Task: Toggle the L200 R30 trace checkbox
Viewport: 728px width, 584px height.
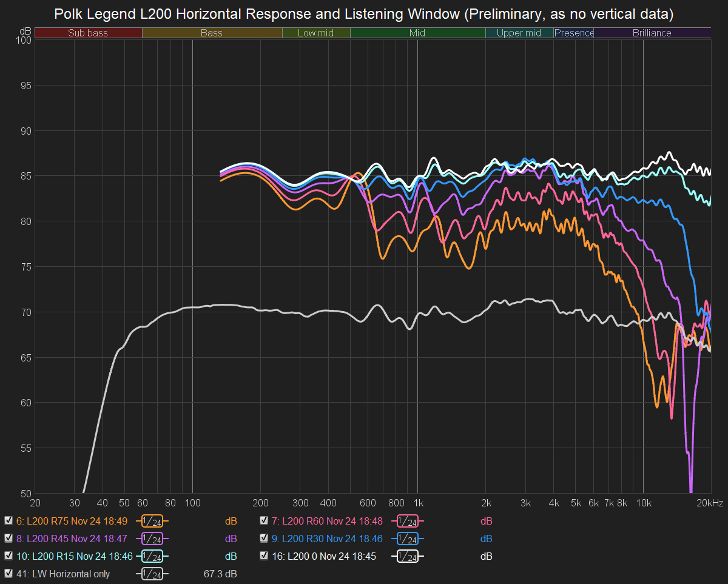Action: pos(264,539)
